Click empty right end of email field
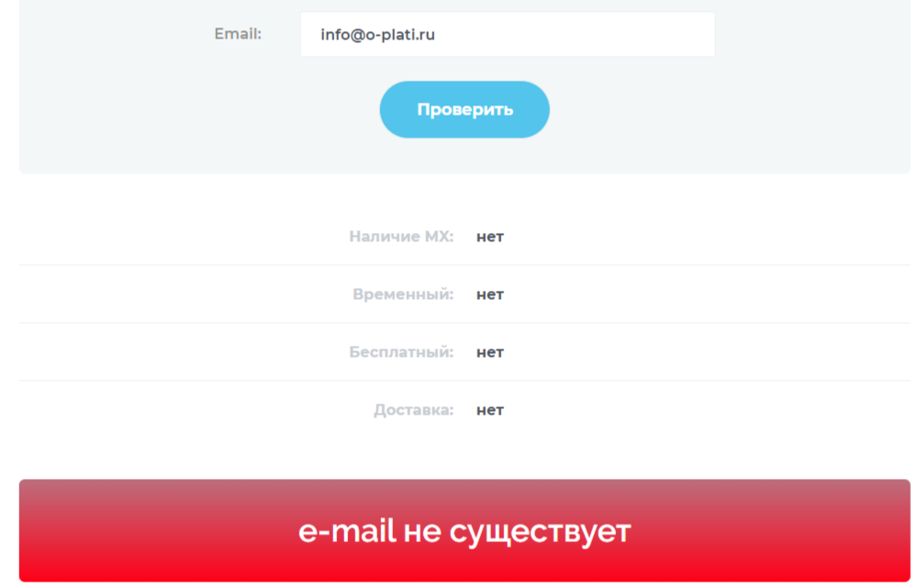This screenshot has height=588, width=918. coord(615,35)
